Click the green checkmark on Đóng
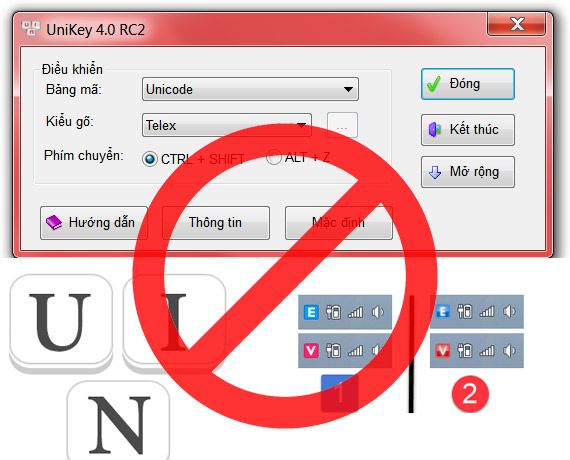570x460 pixels. (433, 84)
